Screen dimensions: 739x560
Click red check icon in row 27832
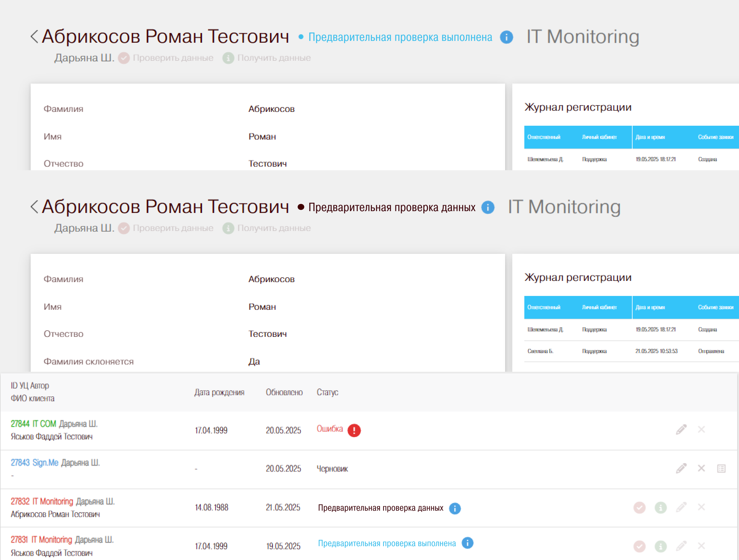click(x=639, y=508)
